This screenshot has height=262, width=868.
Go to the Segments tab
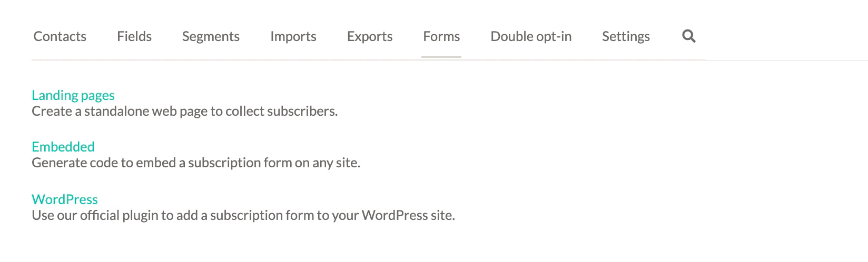[x=211, y=36]
